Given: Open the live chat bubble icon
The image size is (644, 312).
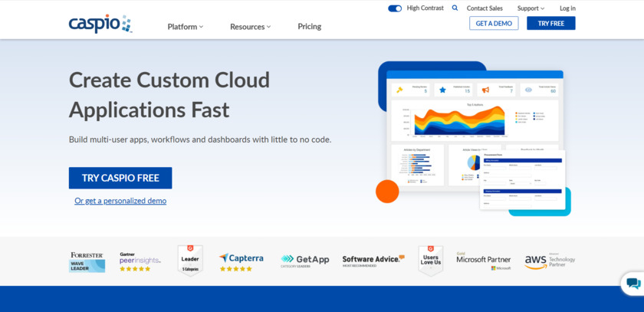Looking at the screenshot, I should [633, 284].
